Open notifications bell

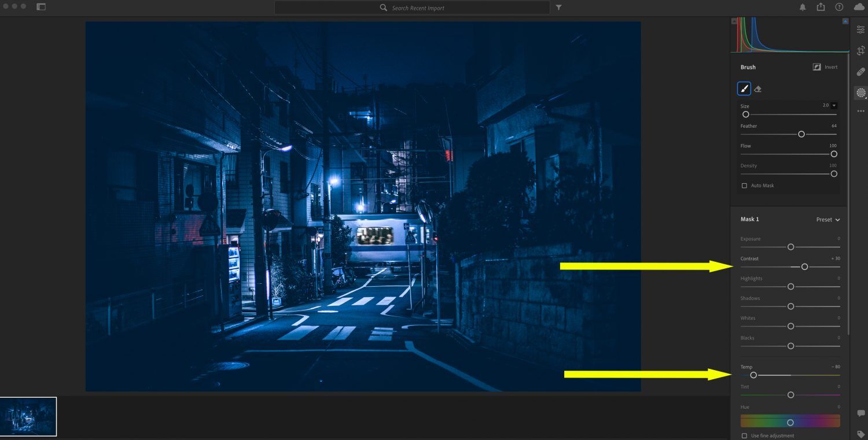pos(803,7)
